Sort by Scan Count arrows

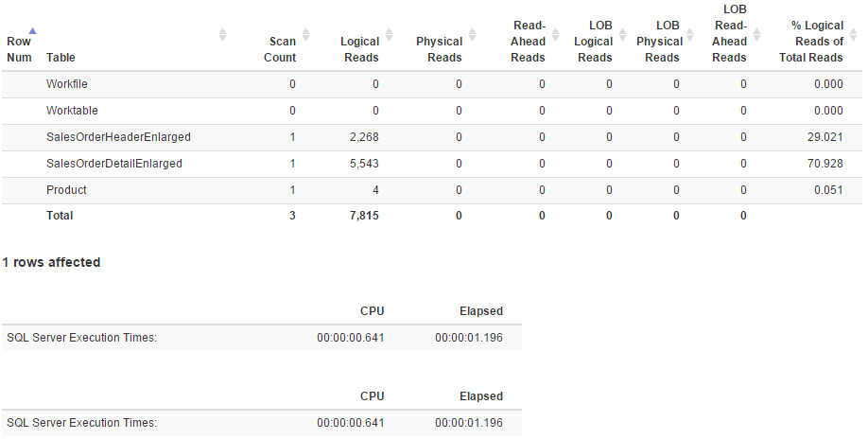(305, 34)
